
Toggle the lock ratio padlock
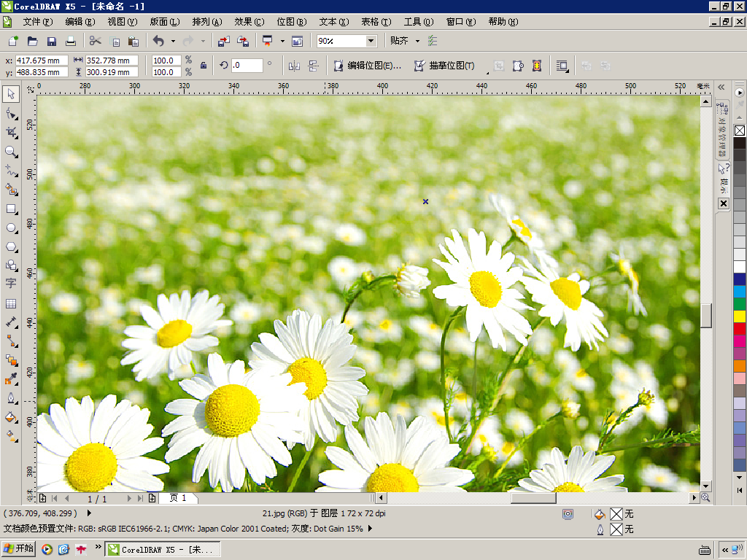tap(203, 66)
